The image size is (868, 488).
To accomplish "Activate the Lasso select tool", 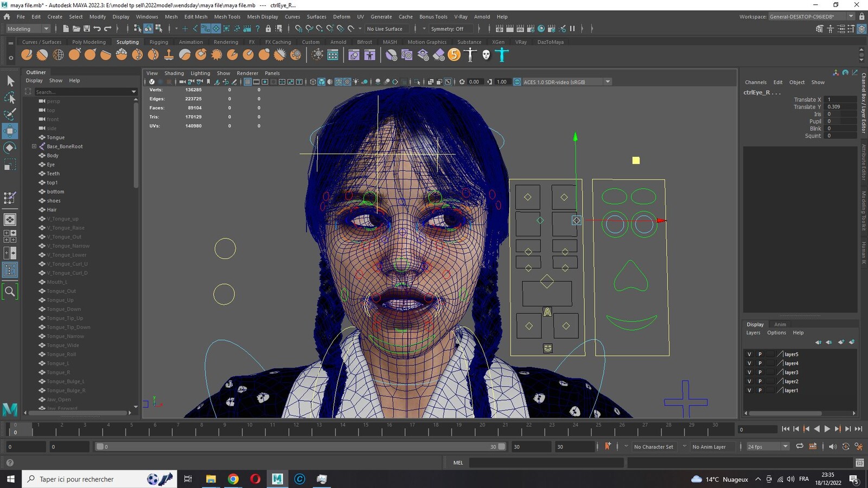I will (x=10, y=98).
